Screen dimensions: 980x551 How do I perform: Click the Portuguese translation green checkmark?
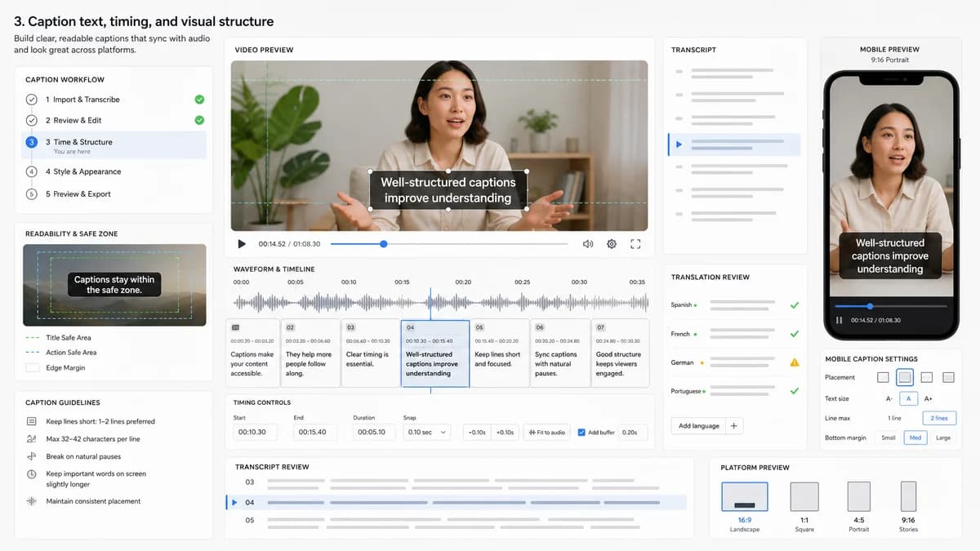coord(794,391)
